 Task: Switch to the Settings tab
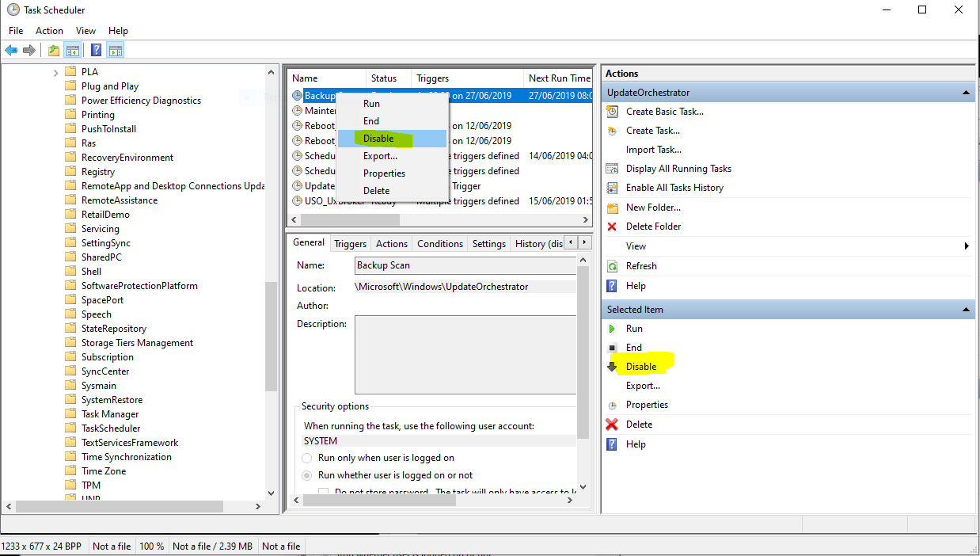pos(489,244)
